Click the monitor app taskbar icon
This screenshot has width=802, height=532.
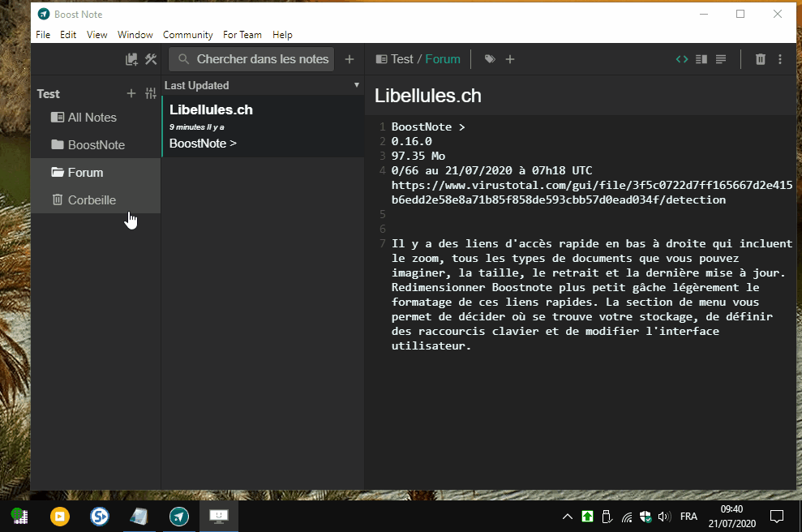click(x=219, y=516)
